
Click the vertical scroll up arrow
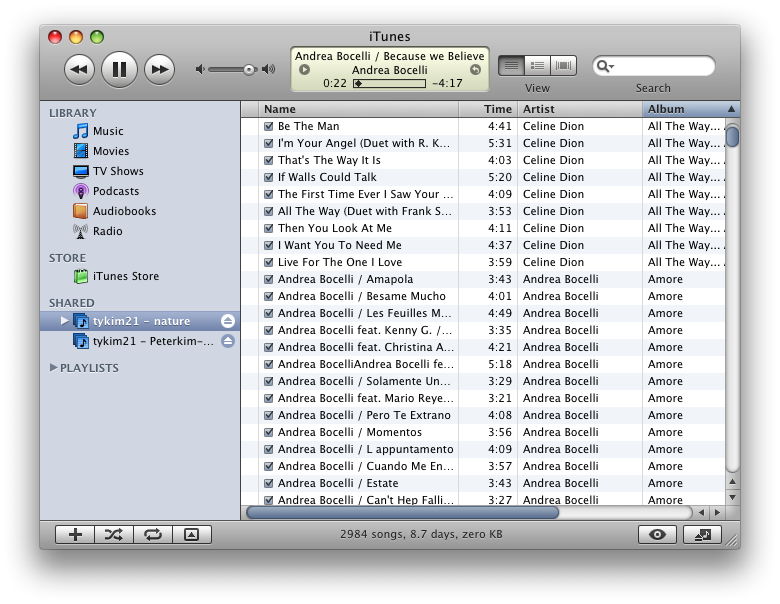coord(732,482)
